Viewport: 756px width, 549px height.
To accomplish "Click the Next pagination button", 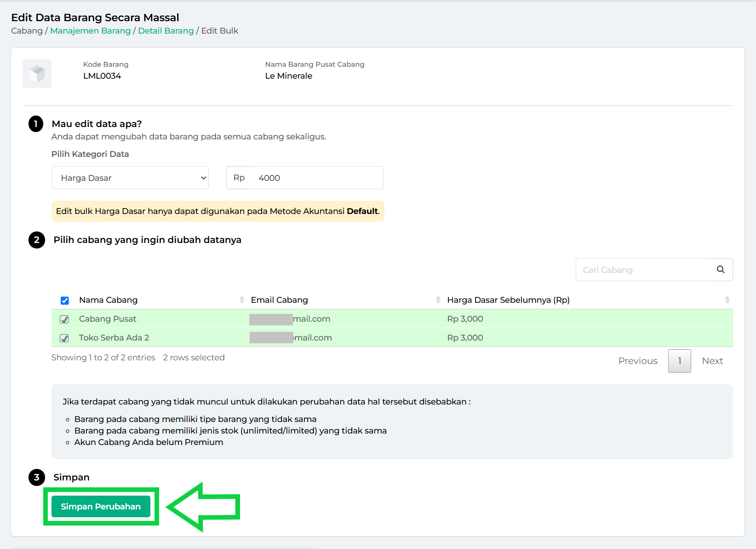I will pos(712,361).
